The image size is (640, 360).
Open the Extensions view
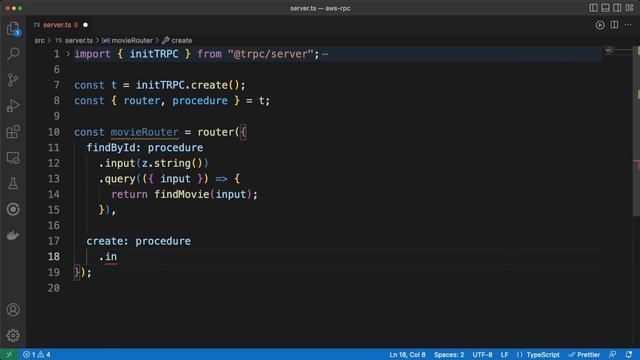[x=13, y=131]
